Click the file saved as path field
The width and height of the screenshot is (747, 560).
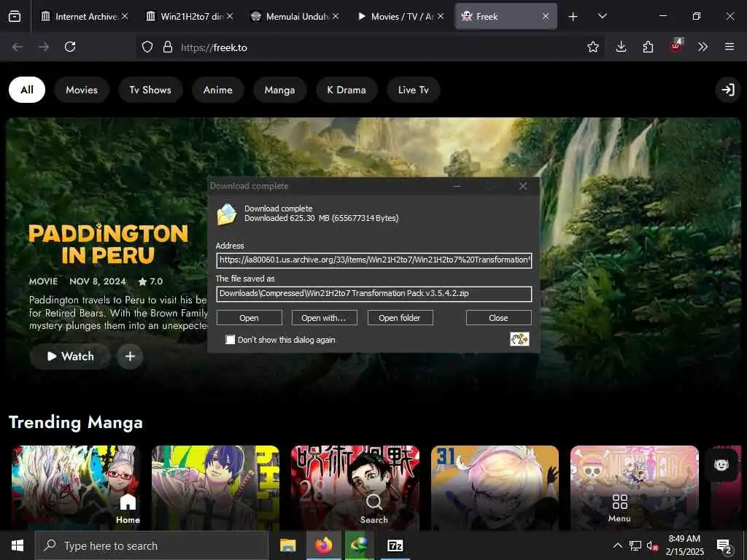pos(374,293)
